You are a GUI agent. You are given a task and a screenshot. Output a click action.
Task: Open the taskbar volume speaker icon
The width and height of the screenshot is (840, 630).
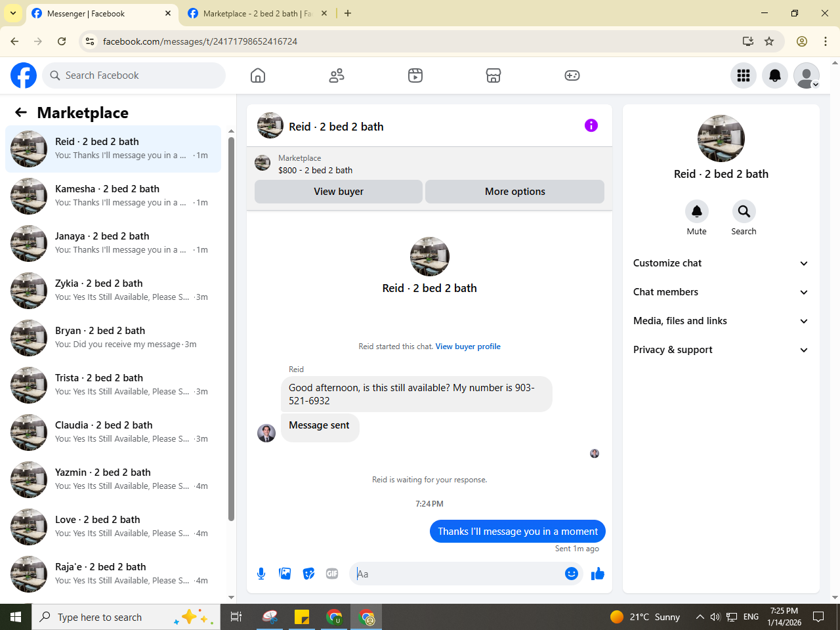715,617
